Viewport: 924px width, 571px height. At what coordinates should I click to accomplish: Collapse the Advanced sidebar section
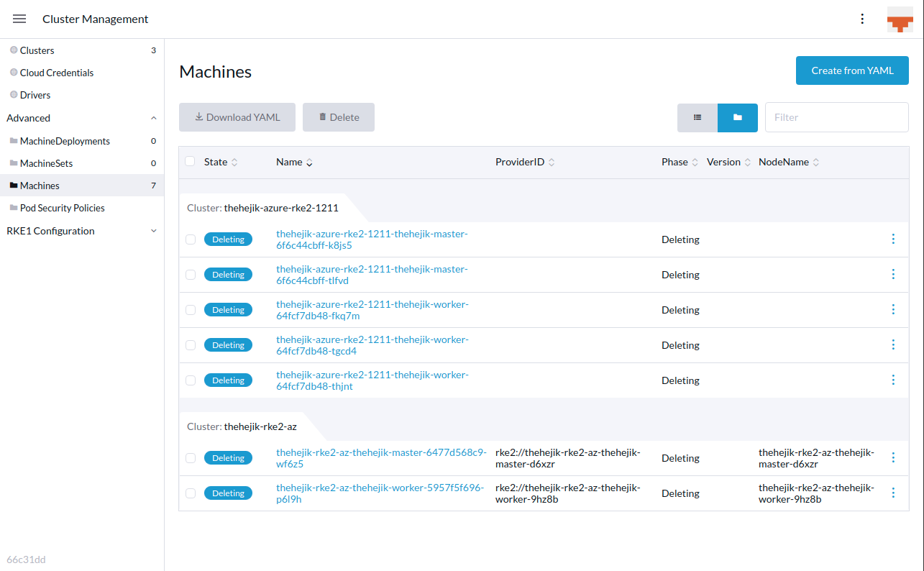(153, 117)
